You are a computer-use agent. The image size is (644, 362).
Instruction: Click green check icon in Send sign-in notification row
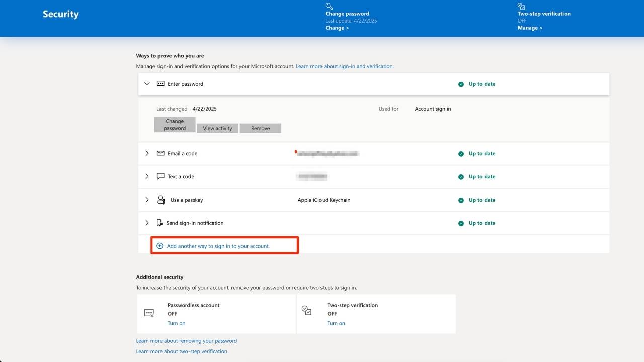point(461,223)
